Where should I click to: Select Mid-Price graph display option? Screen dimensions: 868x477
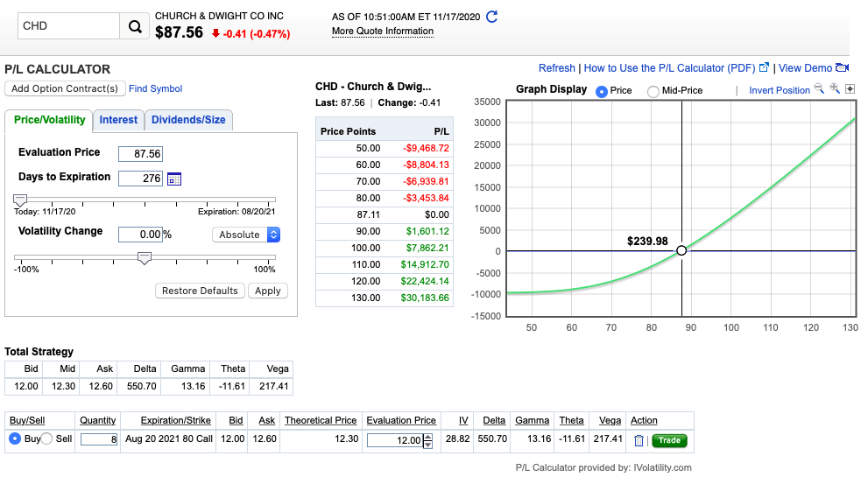click(x=653, y=91)
